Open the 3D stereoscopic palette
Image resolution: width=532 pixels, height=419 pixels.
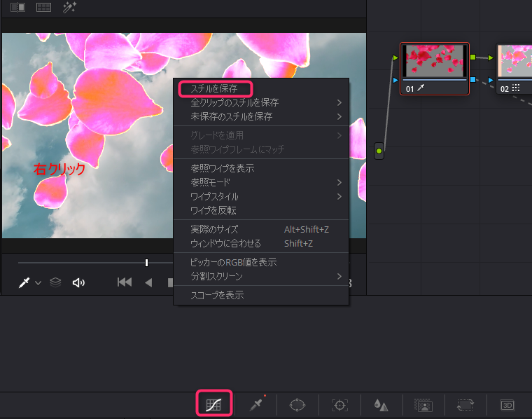pyautogui.click(x=507, y=405)
